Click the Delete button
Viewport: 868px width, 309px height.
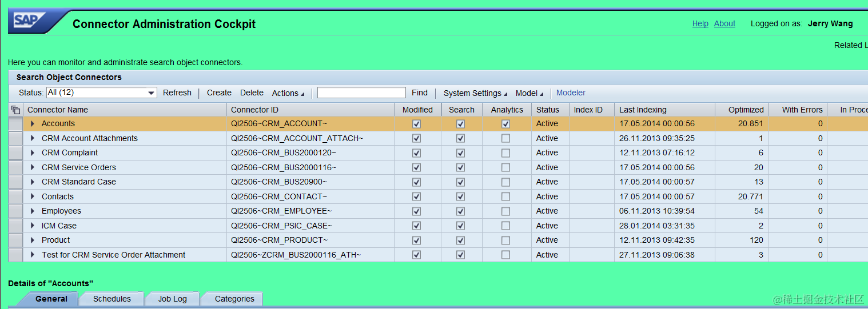(252, 93)
